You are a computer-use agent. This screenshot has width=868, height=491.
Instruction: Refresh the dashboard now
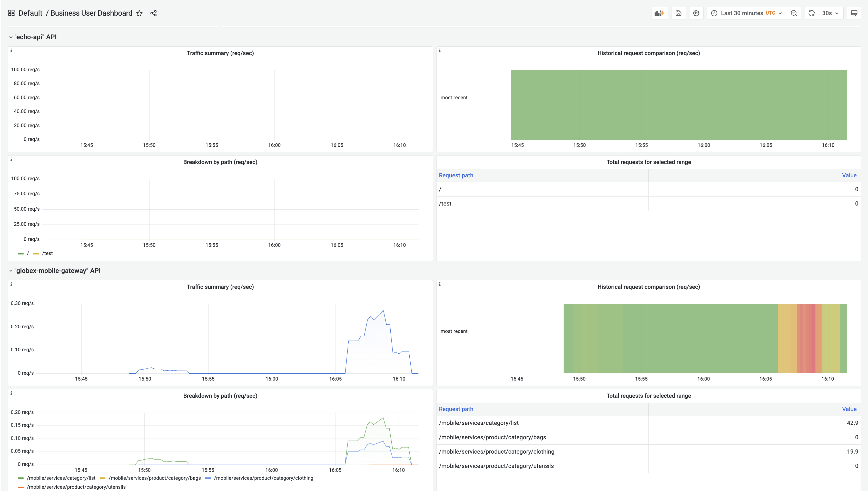pyautogui.click(x=812, y=13)
